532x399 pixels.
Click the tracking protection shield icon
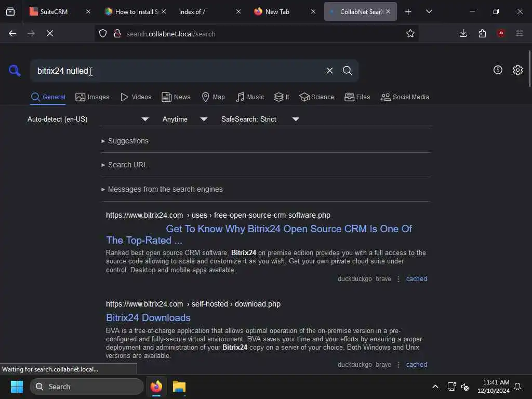103,34
